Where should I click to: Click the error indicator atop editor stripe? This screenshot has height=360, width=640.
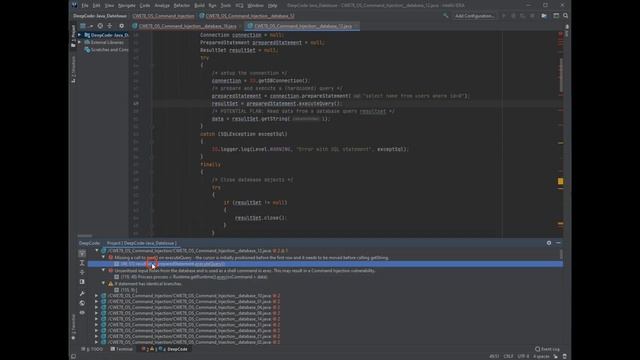(x=560, y=34)
